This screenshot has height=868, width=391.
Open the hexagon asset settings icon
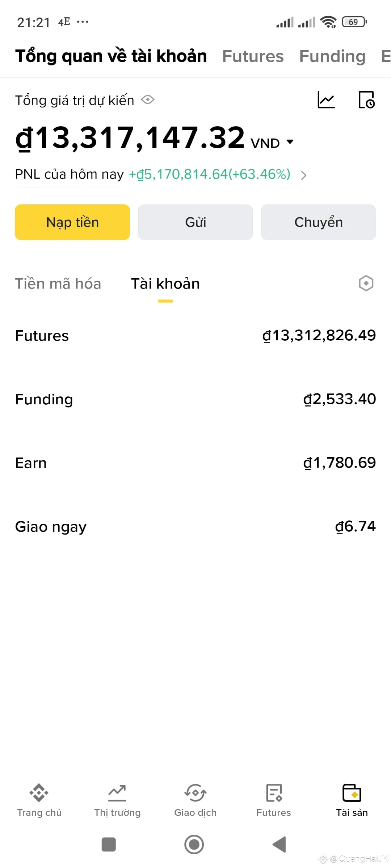coord(366,283)
